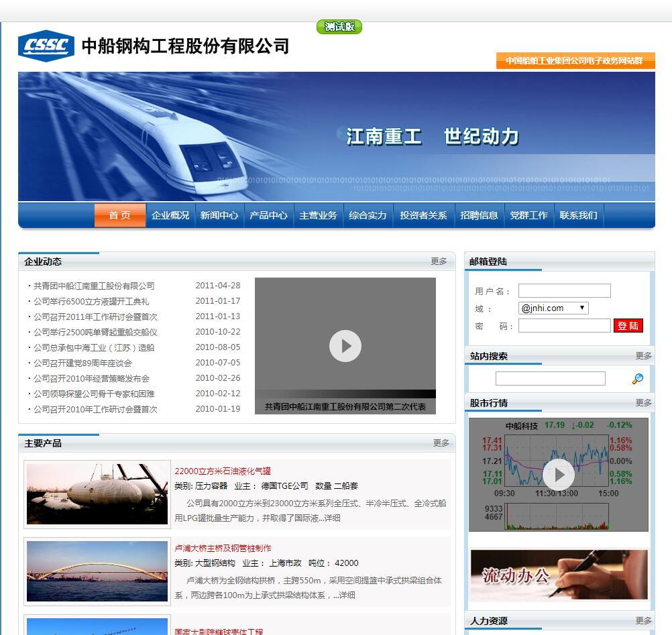Open product title 卢浦大桥主桥及钢管桩制作

point(223,548)
